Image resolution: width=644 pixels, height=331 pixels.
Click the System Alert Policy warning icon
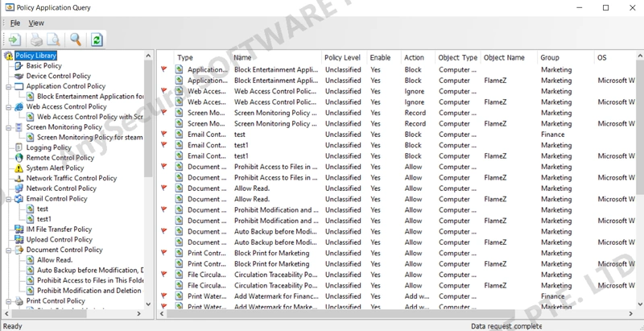tap(19, 168)
